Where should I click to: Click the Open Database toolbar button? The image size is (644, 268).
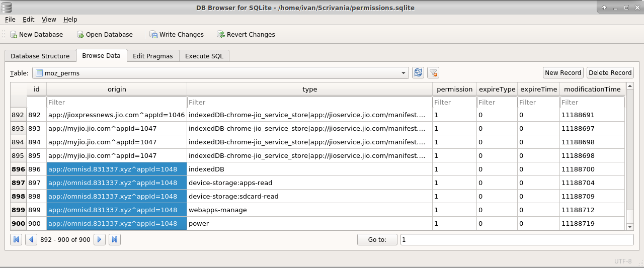[x=105, y=35]
